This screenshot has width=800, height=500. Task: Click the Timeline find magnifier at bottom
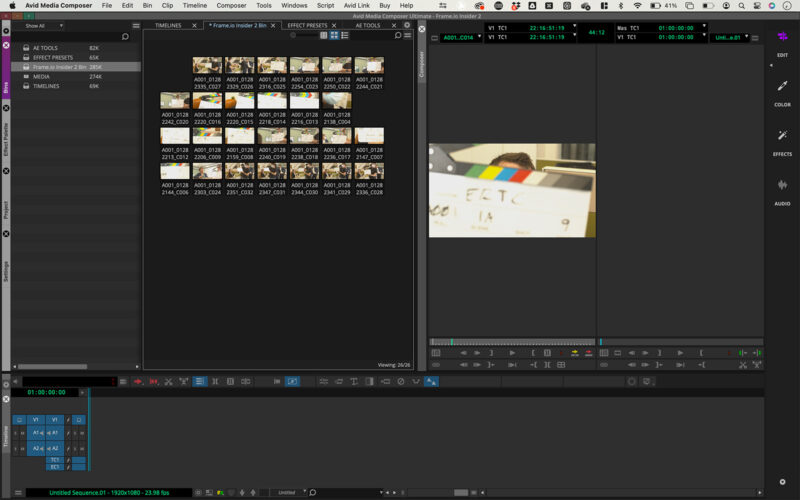(x=313, y=492)
